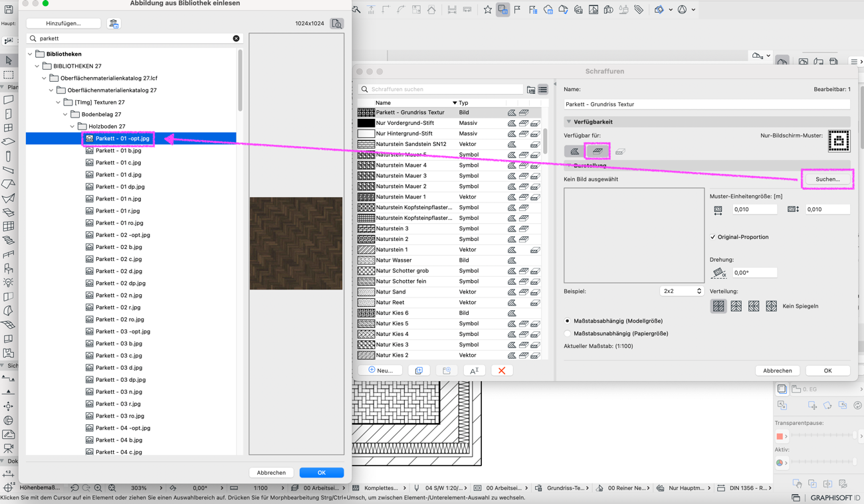This screenshot has height=504, width=864.
Task: Select Maßstabsabhängig (Modellgröße) radio button
Action: [x=567, y=321]
